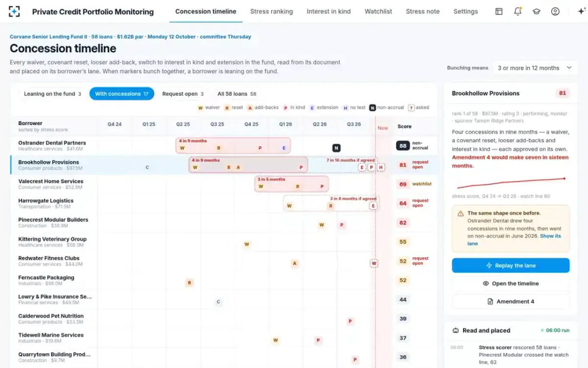Switch to the Stress ranking tab
This screenshot has height=368, width=588.
pos(271,11)
